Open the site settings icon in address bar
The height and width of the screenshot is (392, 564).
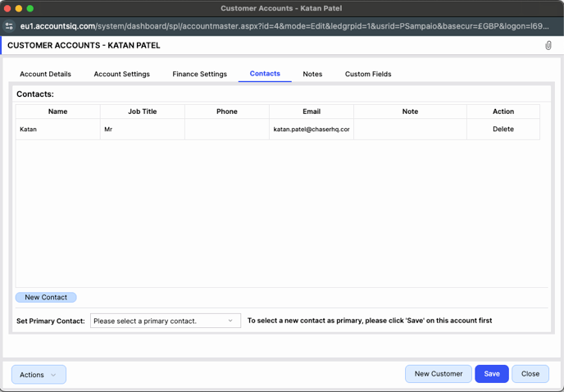click(9, 26)
